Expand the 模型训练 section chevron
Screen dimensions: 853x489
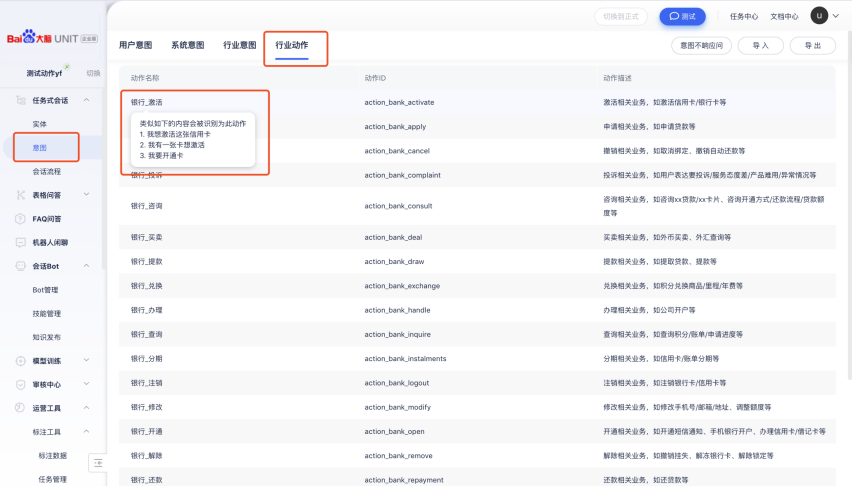tap(87, 361)
